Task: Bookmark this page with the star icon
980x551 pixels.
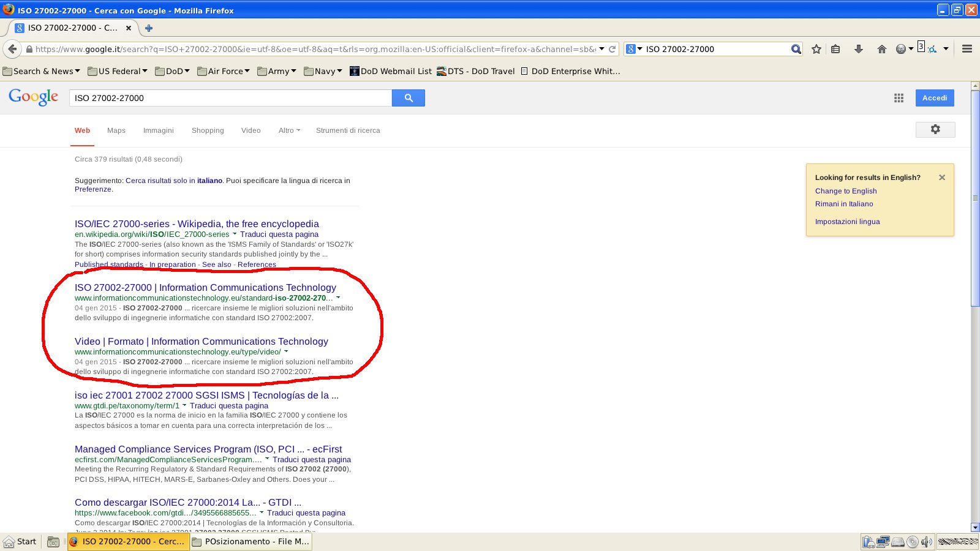Action: pos(816,49)
